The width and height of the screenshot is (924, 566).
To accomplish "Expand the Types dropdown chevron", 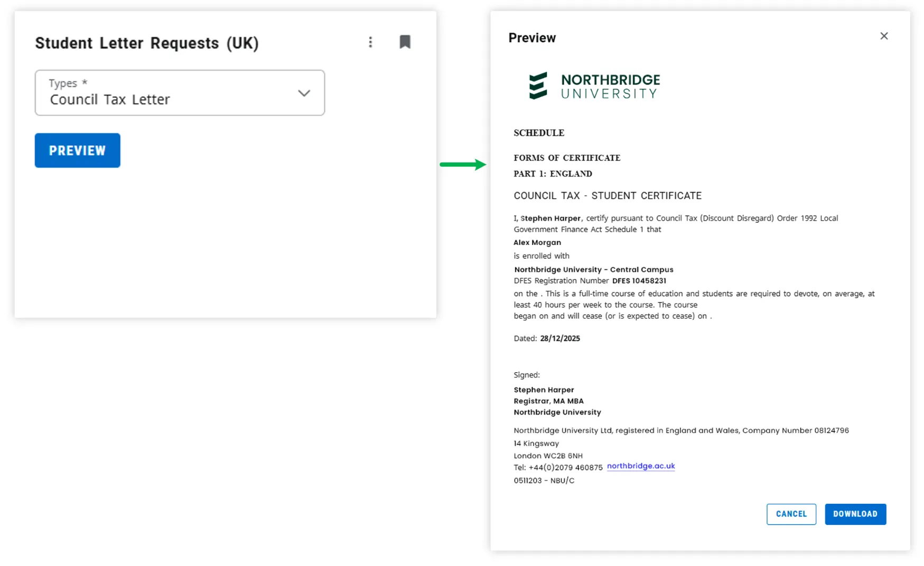I will [304, 93].
